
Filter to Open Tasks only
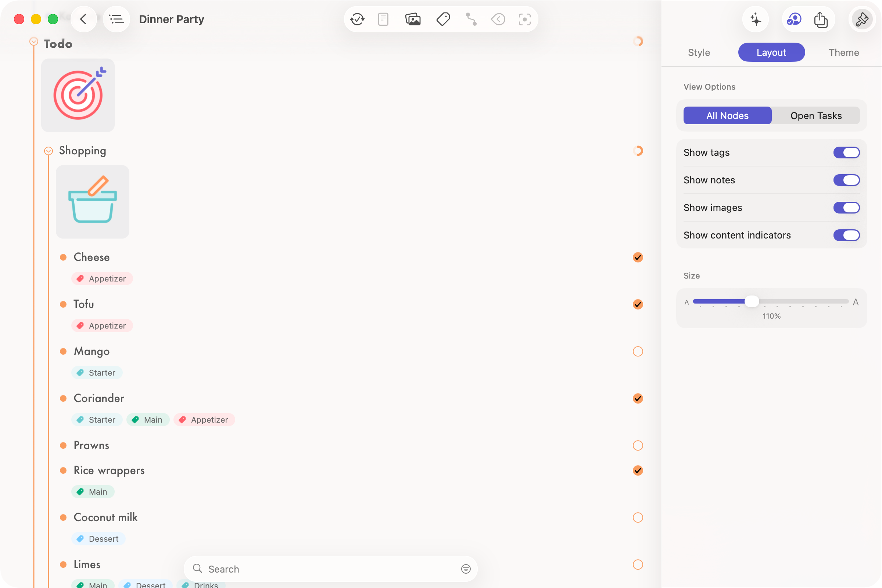815,115
